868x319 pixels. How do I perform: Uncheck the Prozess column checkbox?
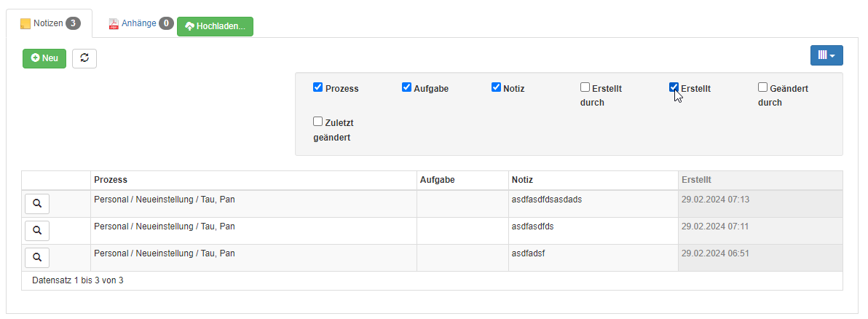pyautogui.click(x=317, y=87)
